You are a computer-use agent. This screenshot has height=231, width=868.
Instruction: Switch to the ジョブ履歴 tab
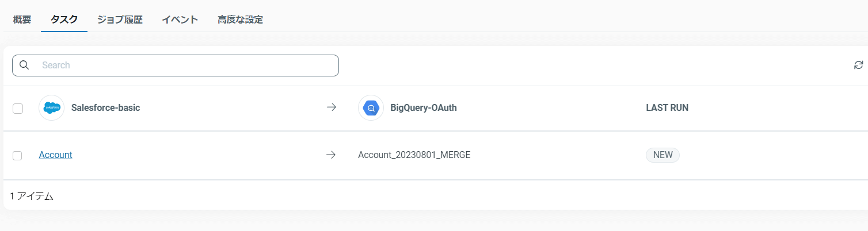(120, 20)
